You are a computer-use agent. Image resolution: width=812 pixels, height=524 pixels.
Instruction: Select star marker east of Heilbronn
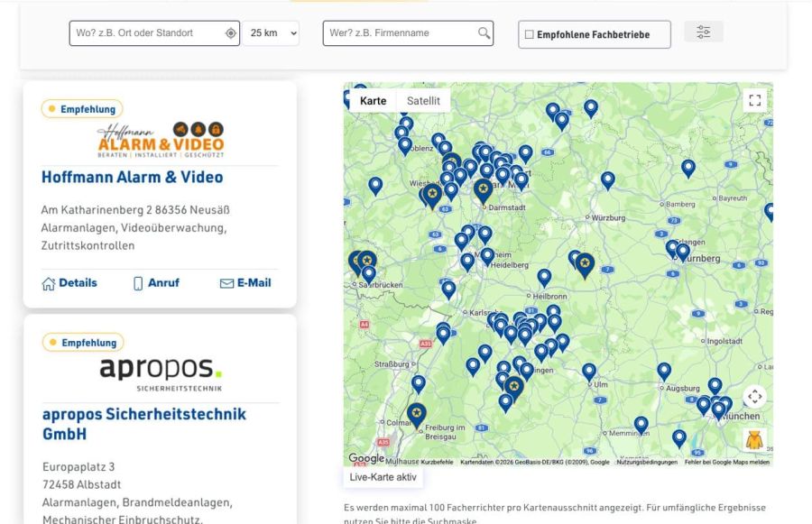coord(585,264)
